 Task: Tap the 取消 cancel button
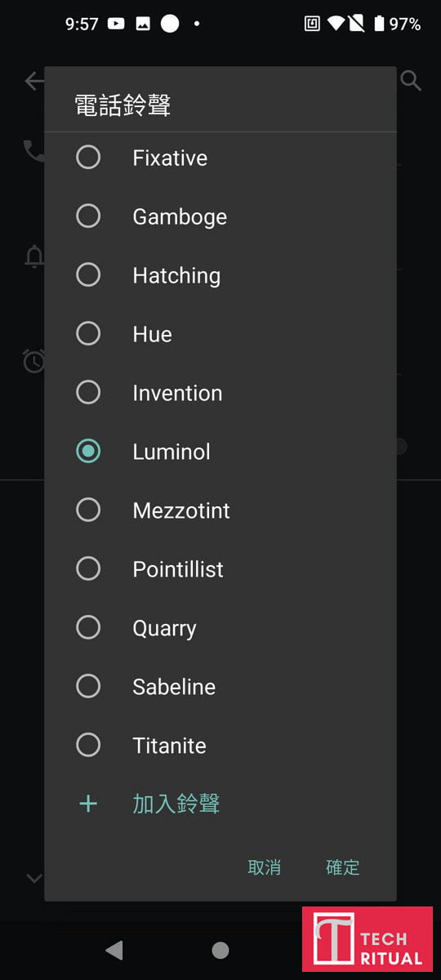tap(265, 867)
